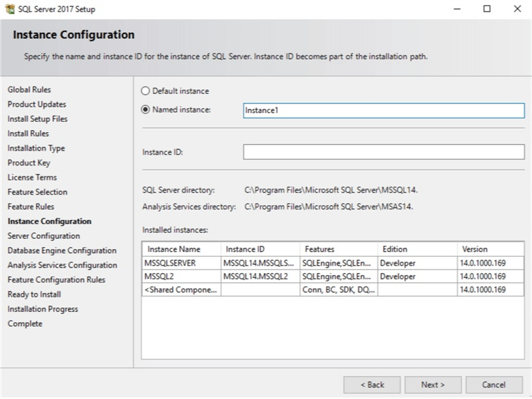The image size is (532, 399).
Task: Select the Default instance radio button
Action: tap(145, 91)
